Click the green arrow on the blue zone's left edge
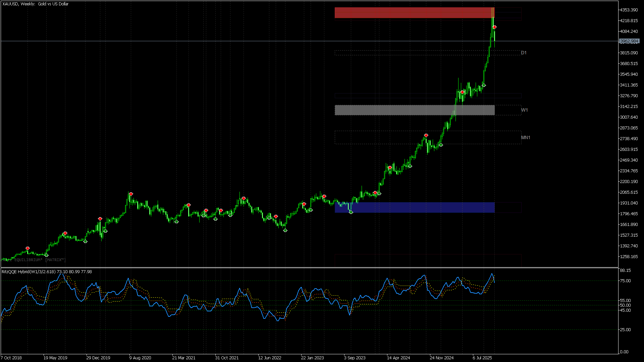The image size is (644, 362). point(351,212)
